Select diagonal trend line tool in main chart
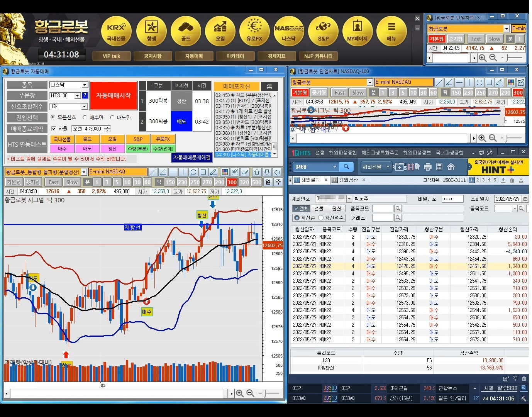This screenshot has height=417, width=532. [153, 172]
